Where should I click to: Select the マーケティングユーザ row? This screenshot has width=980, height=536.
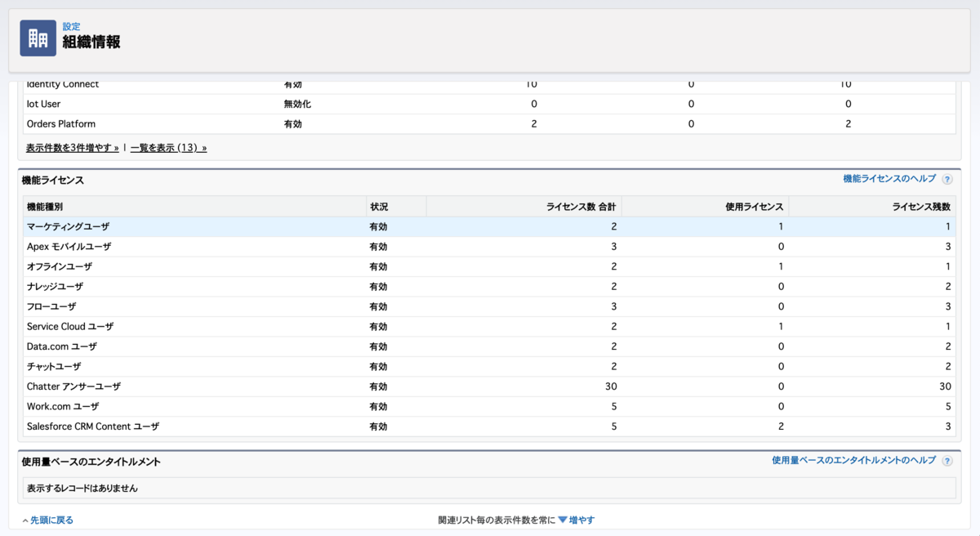(x=68, y=226)
